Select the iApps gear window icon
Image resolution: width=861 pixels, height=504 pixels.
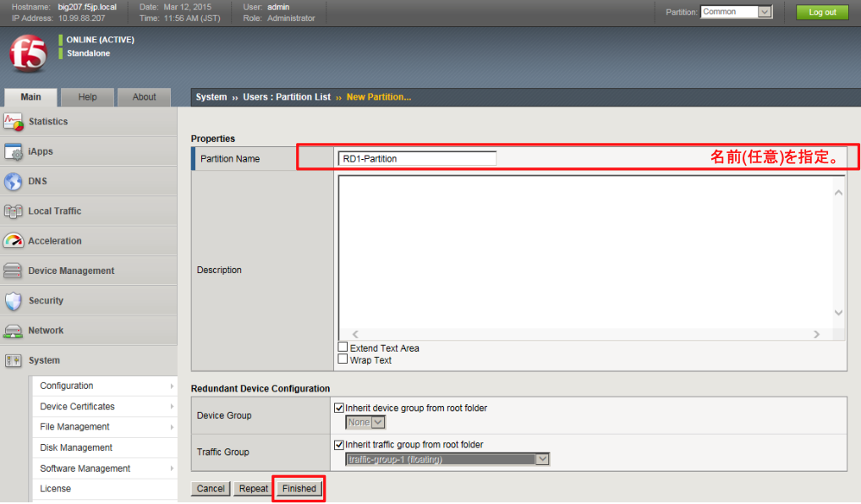point(14,151)
